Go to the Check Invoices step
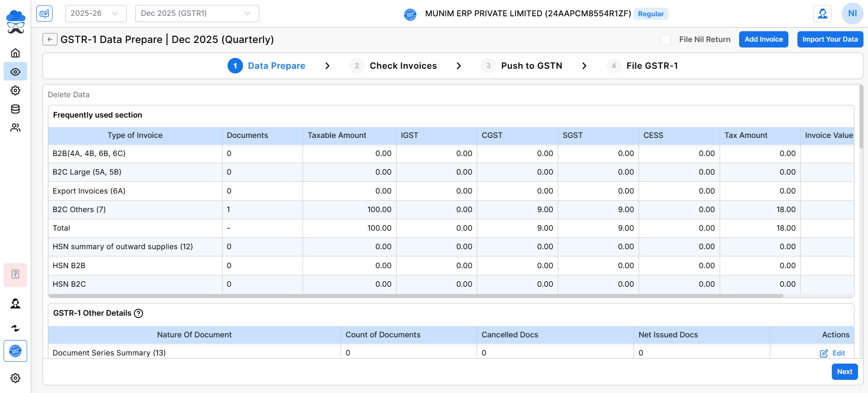Viewport: 868px width, 393px height. click(403, 66)
